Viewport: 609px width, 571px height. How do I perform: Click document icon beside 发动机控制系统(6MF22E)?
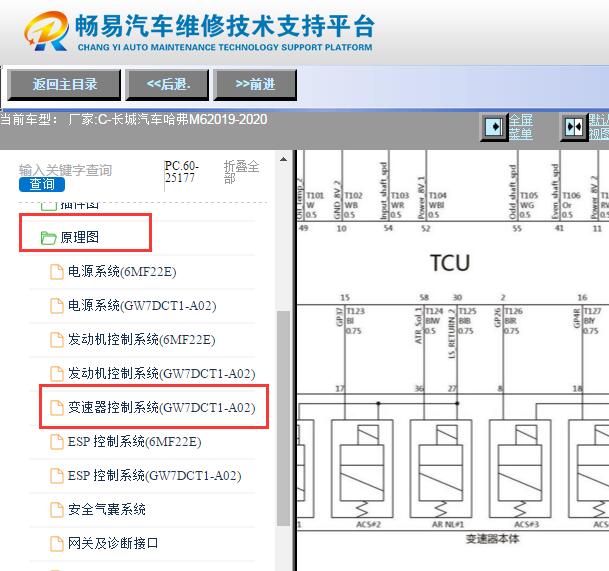57,340
